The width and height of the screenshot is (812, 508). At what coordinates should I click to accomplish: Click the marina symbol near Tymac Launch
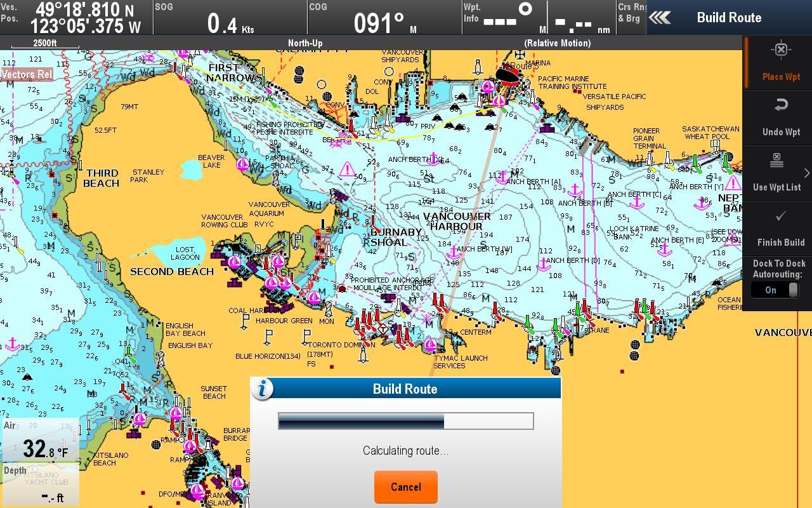pyautogui.click(x=430, y=344)
